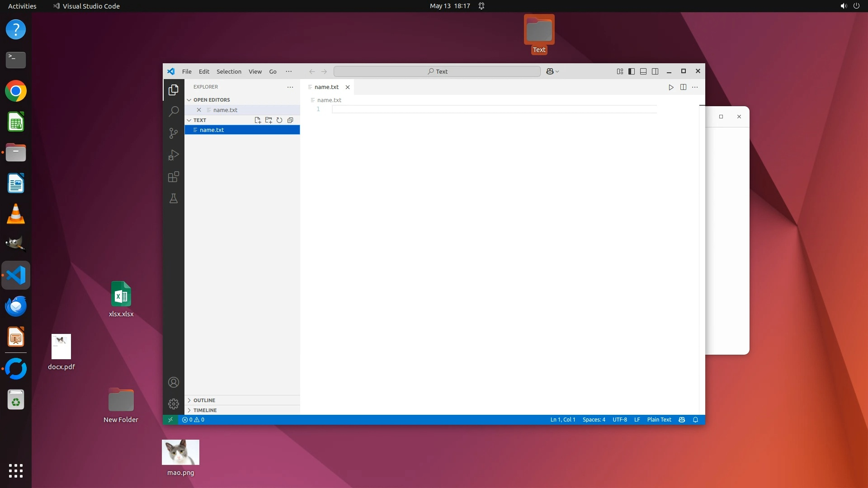
Task: Toggle the primary side bar visibility
Action: coord(632,71)
